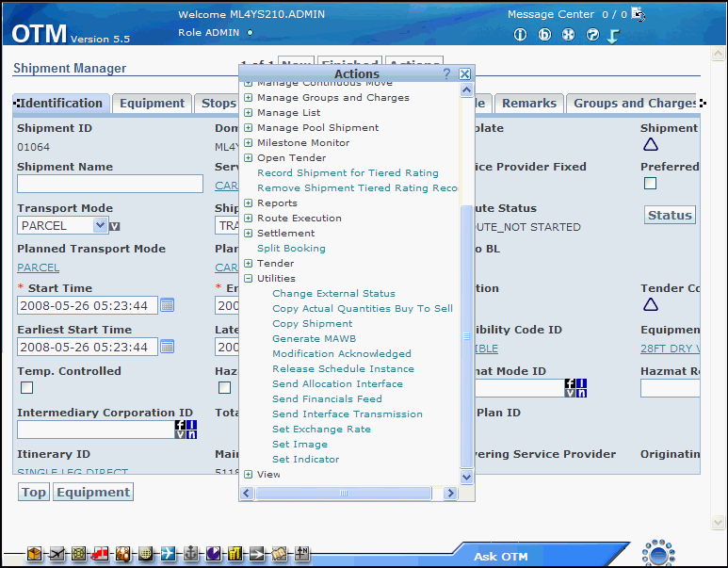Screen dimensions: 728x568
Task: Click the wireframe globe icon in bottom toolbar
Action: [x=145, y=553]
